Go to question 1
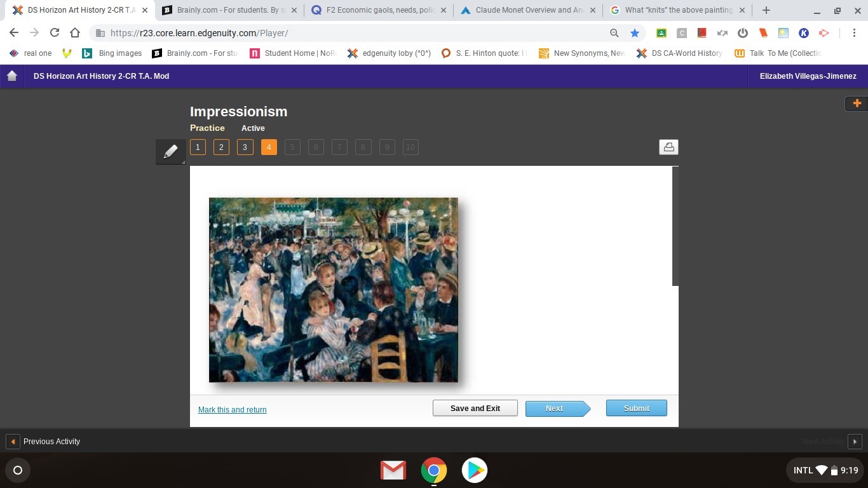868x488 pixels. pos(198,147)
